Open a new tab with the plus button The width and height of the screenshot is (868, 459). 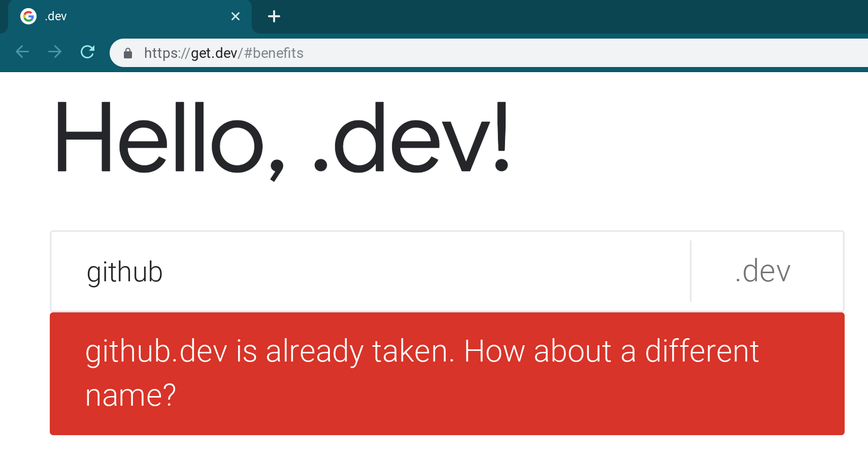(274, 16)
